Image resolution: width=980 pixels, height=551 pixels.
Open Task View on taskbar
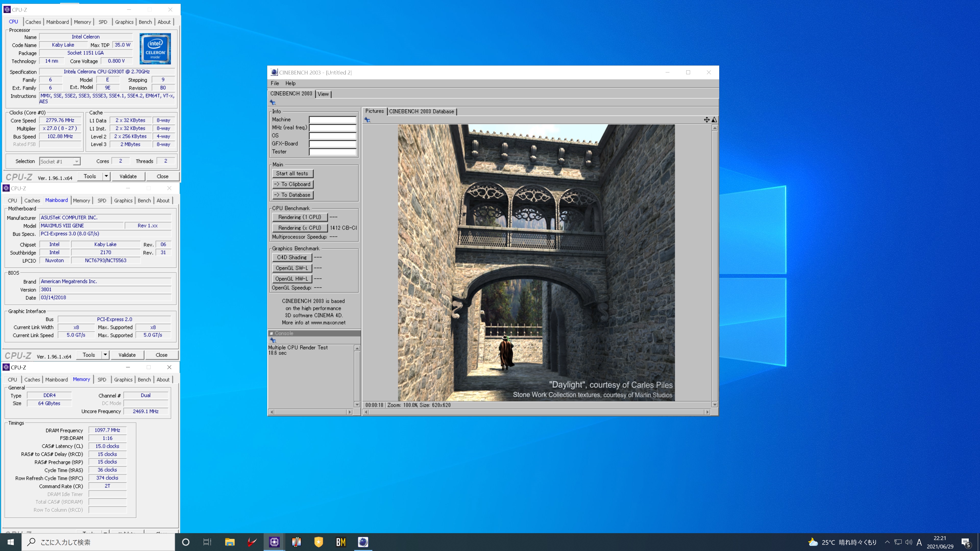point(207,542)
